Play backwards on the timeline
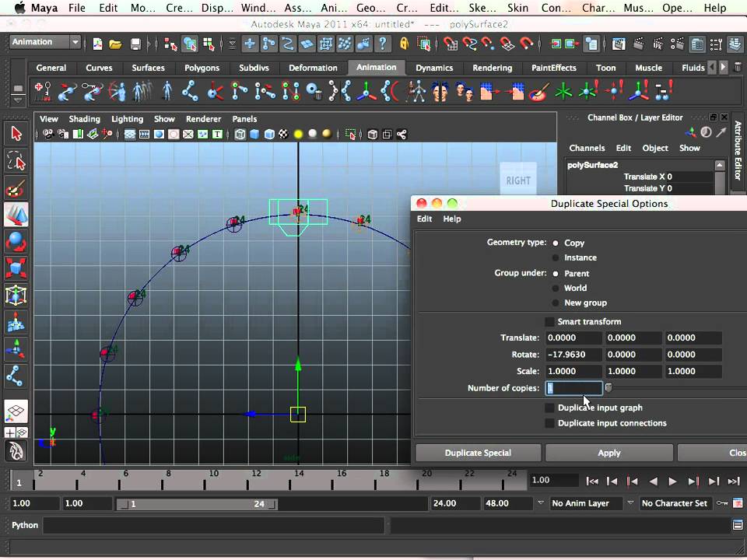Screen dimensions: 747x560 pos(653,481)
